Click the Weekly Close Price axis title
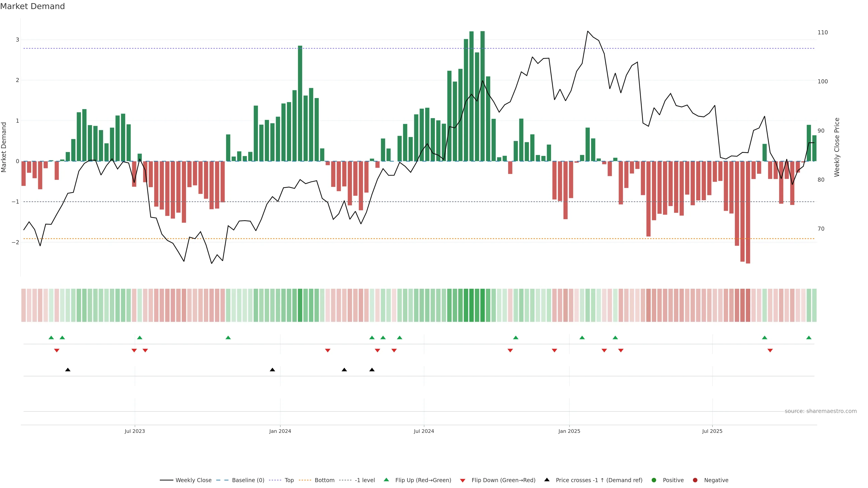Viewport: 868px width, 488px height. click(x=837, y=147)
